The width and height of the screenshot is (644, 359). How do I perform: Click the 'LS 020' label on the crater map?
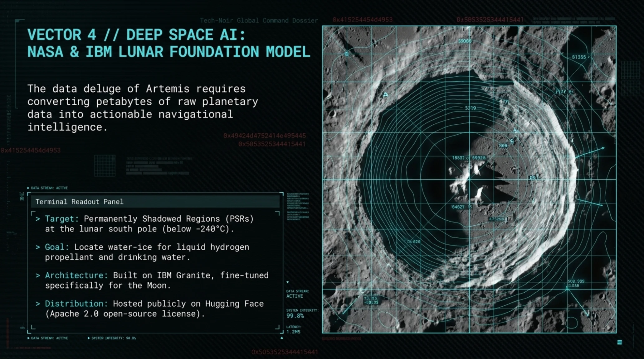[x=414, y=242]
